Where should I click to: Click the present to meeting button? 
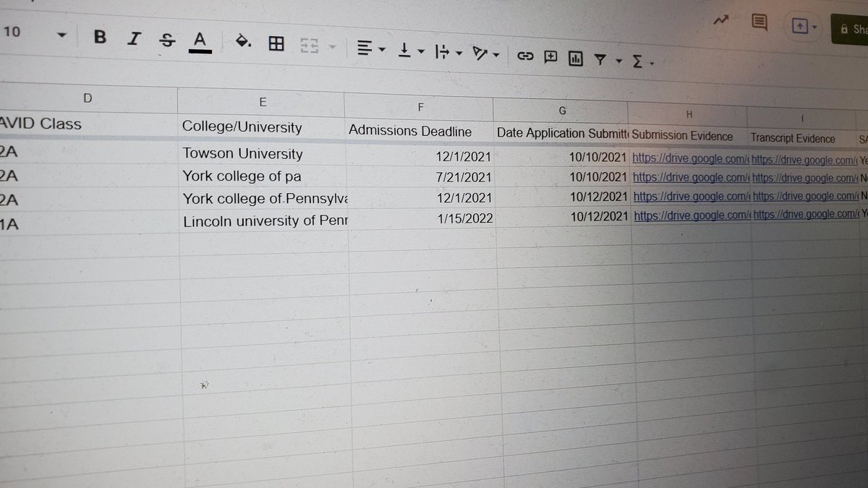pos(804,27)
